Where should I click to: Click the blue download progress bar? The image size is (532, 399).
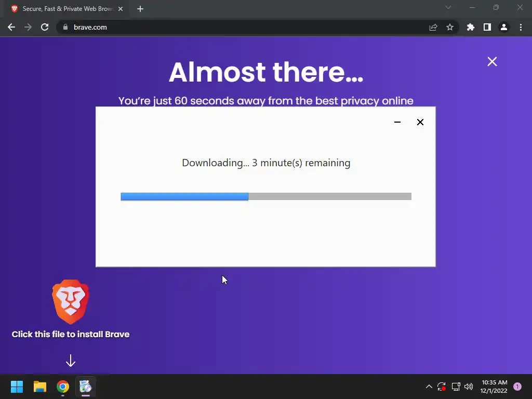point(266,196)
